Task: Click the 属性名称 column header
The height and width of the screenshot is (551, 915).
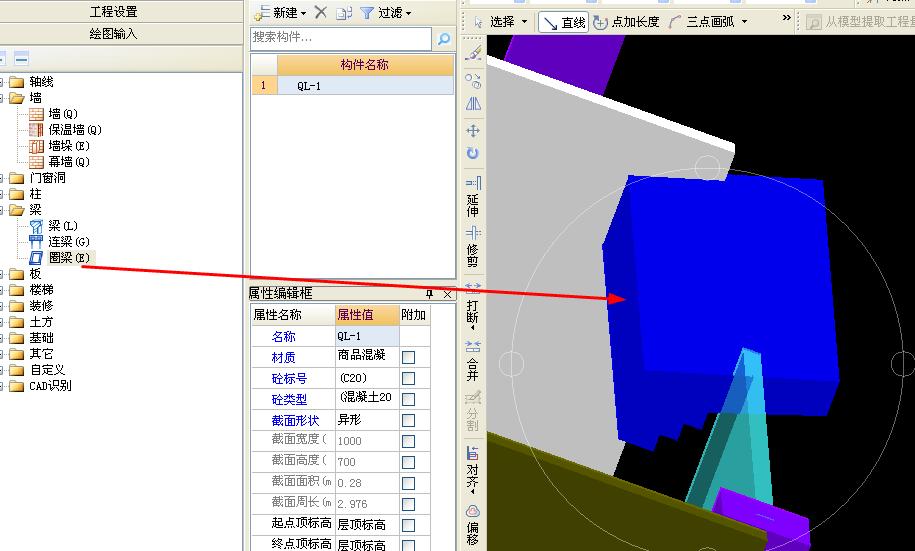Action: 293,315
